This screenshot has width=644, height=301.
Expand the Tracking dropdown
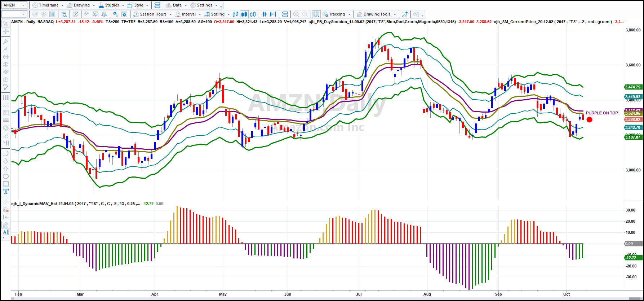(349, 14)
